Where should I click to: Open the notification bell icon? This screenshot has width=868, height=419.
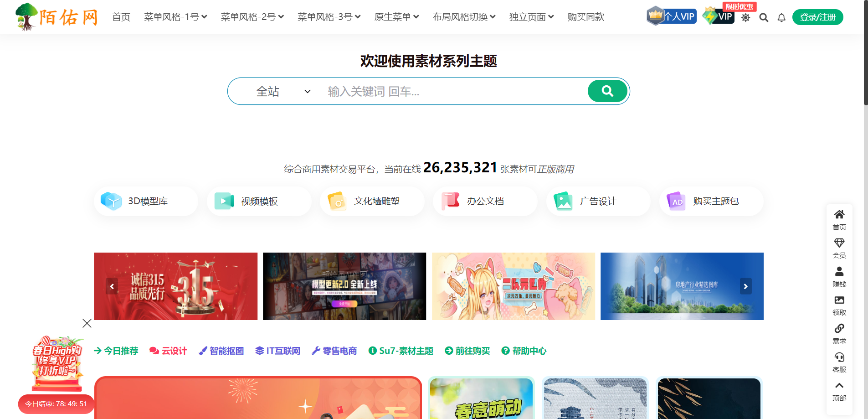[781, 18]
